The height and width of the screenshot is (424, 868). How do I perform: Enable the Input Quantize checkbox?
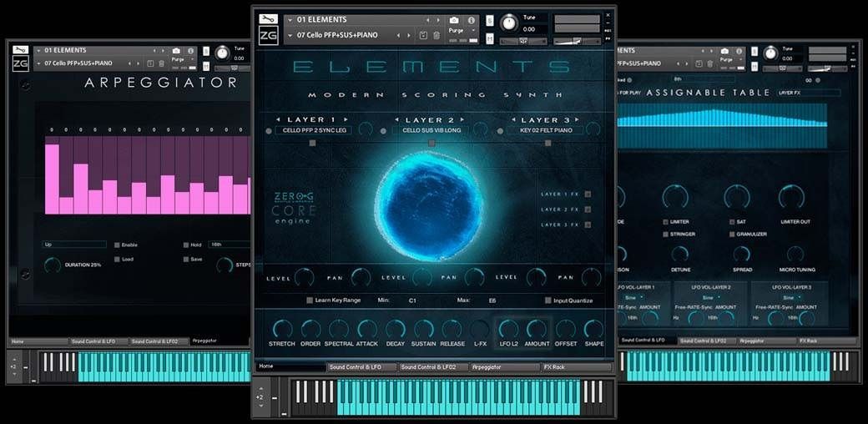[x=548, y=300]
